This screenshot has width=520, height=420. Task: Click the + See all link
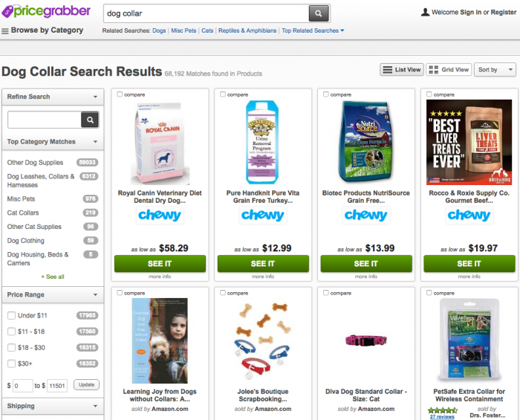tap(53, 277)
